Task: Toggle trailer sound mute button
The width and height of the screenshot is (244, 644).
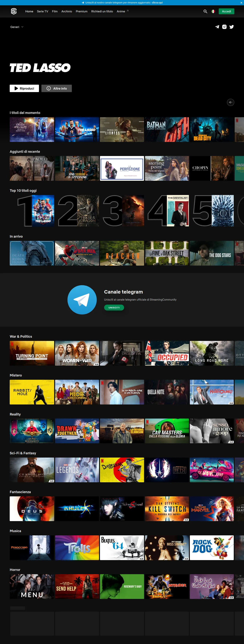Action: [x=231, y=102]
